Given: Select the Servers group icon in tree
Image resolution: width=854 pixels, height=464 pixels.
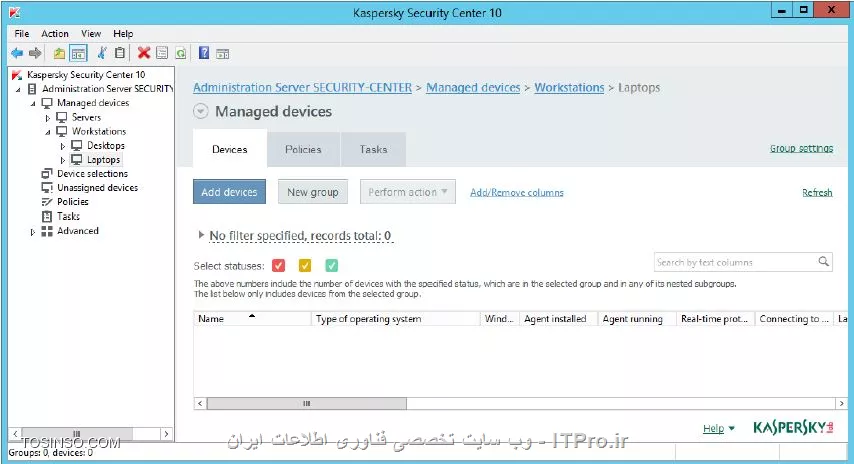Looking at the screenshot, I should (62, 117).
